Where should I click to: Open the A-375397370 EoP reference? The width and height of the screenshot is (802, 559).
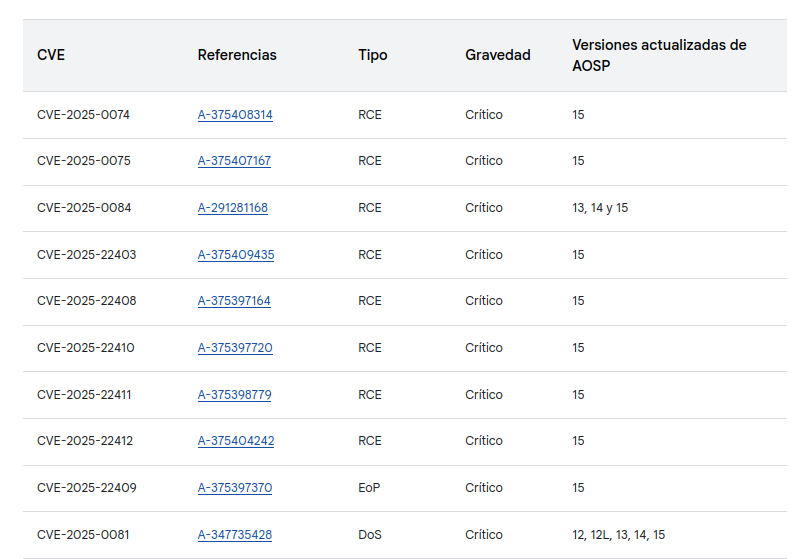(235, 488)
